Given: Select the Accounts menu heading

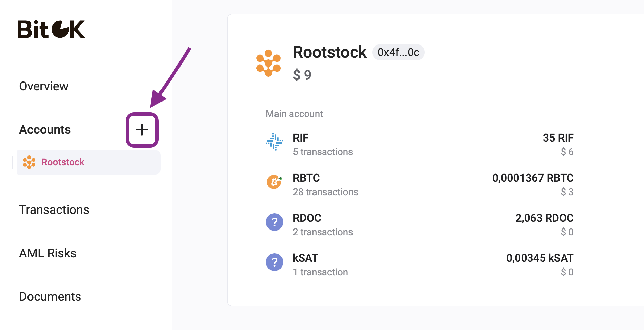Looking at the screenshot, I should tap(45, 130).
